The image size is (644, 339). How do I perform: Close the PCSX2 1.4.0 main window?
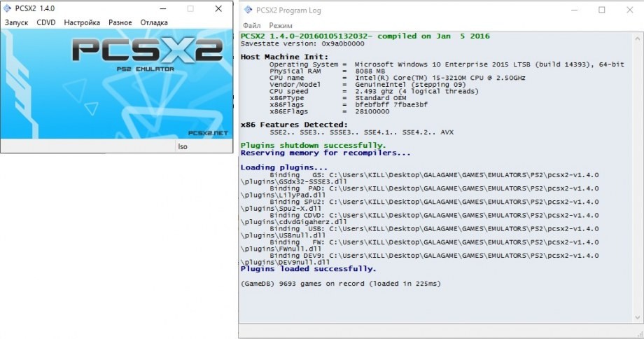[x=218, y=8]
